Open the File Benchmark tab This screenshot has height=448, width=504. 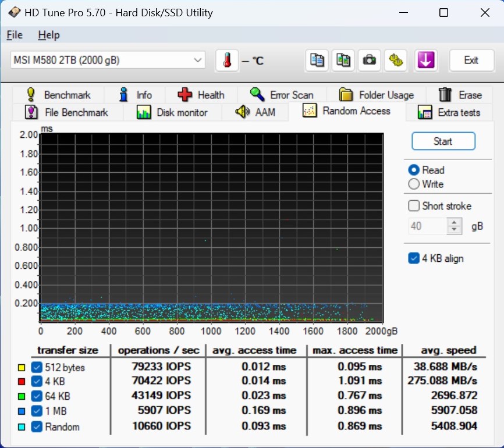(67, 112)
